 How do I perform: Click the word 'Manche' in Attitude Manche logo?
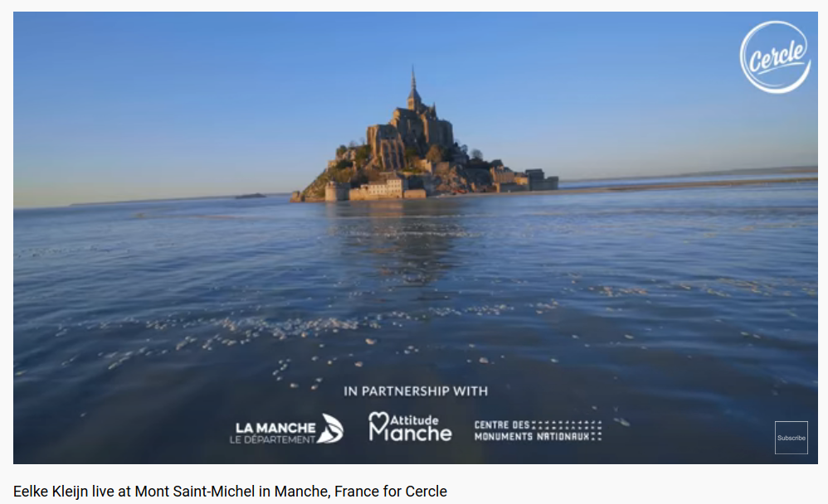pyautogui.click(x=411, y=433)
